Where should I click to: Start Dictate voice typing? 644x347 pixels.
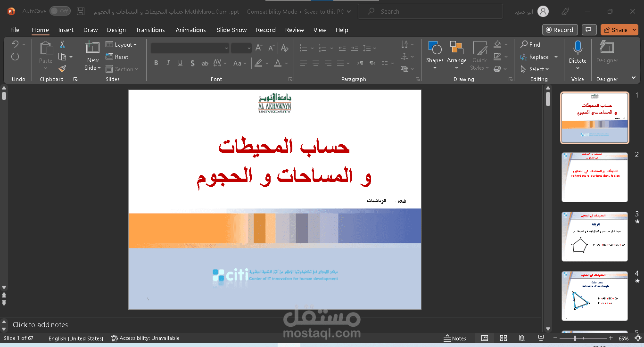pyautogui.click(x=578, y=52)
